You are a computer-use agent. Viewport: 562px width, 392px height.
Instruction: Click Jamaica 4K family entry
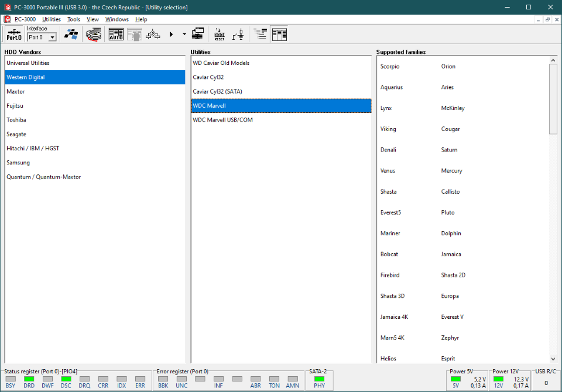click(x=394, y=317)
